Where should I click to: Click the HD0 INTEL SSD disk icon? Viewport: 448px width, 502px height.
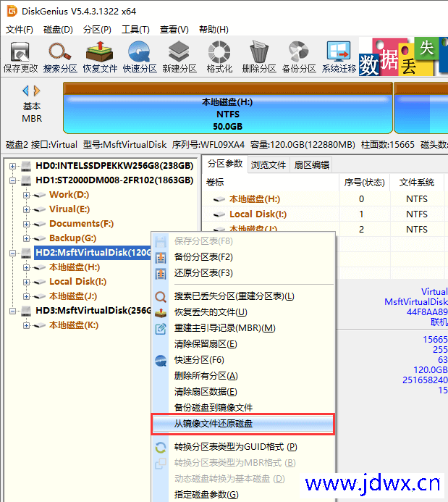[26, 166]
